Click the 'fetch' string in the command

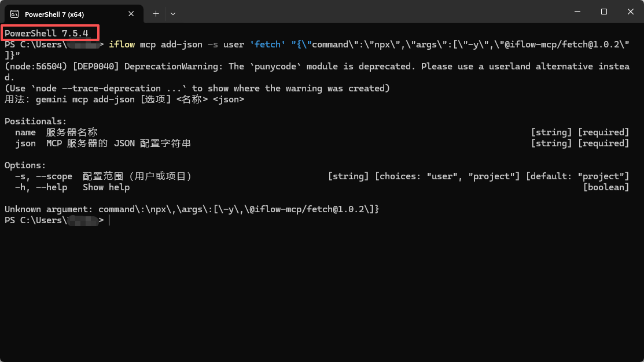(x=268, y=45)
